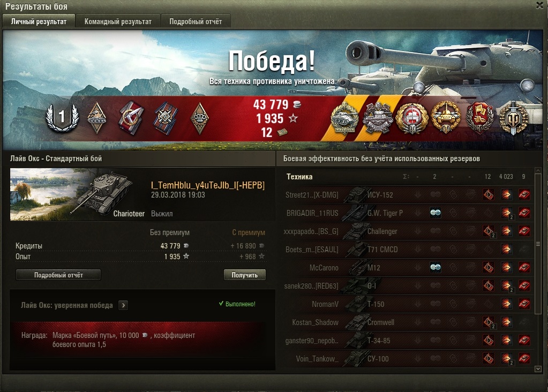Click the red shield mastery badge
The height and width of the screenshot is (392, 548).
[x=480, y=117]
